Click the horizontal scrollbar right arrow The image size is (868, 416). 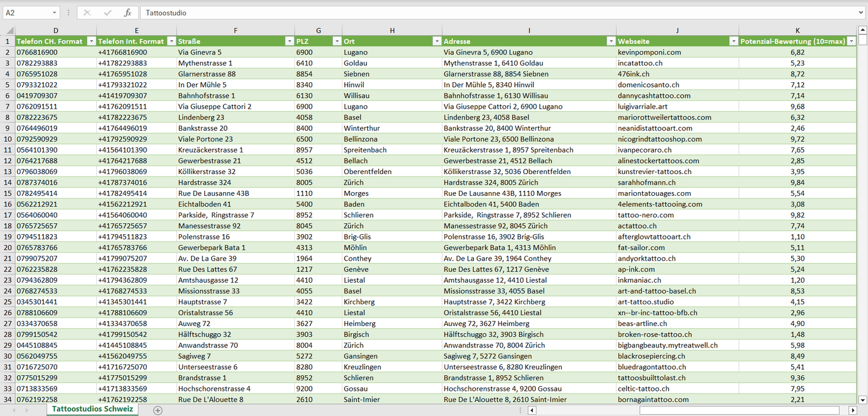click(852, 410)
